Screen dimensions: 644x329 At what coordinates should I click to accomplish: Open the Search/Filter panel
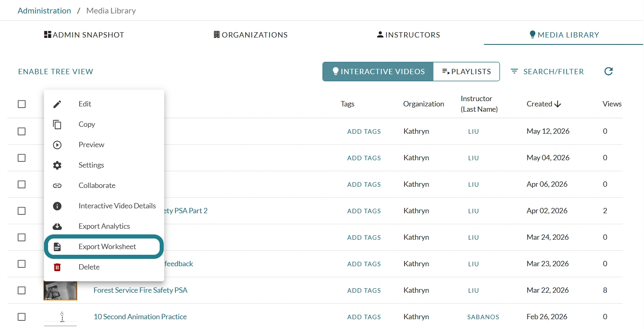tap(547, 71)
